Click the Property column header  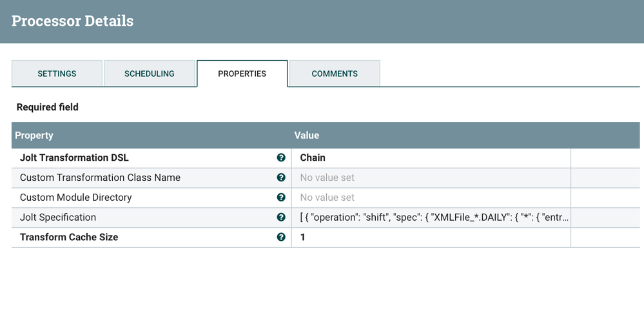click(34, 136)
